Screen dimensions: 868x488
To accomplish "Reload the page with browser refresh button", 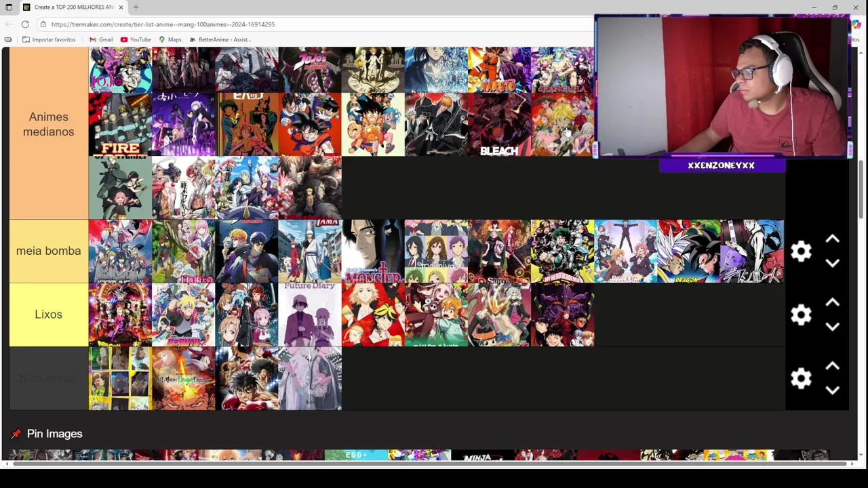I will tap(25, 24).
